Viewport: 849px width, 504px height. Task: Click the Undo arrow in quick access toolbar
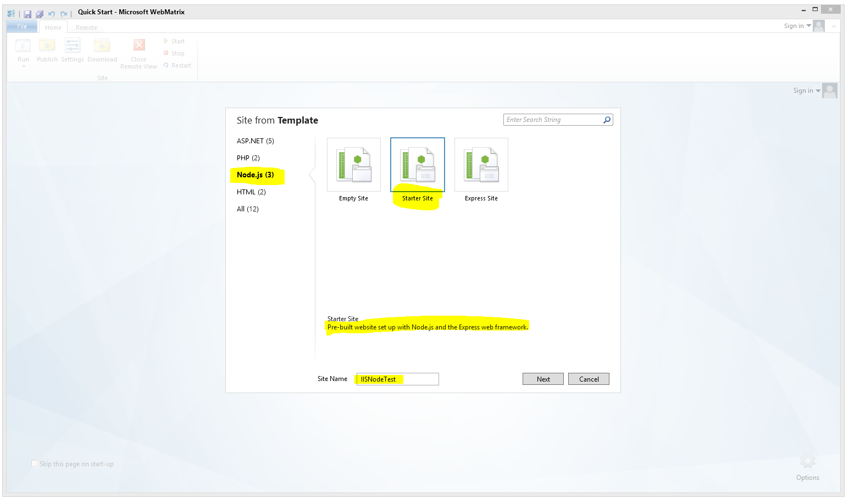[52, 14]
